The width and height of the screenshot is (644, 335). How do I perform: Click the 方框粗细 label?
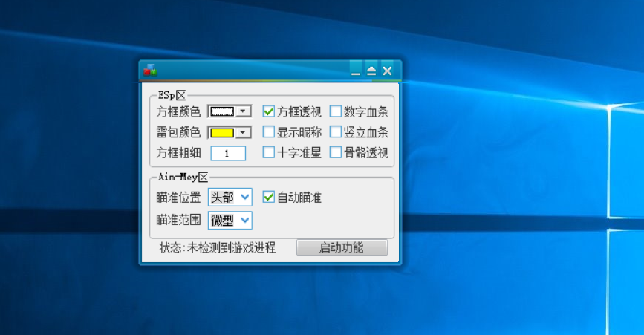coord(178,153)
